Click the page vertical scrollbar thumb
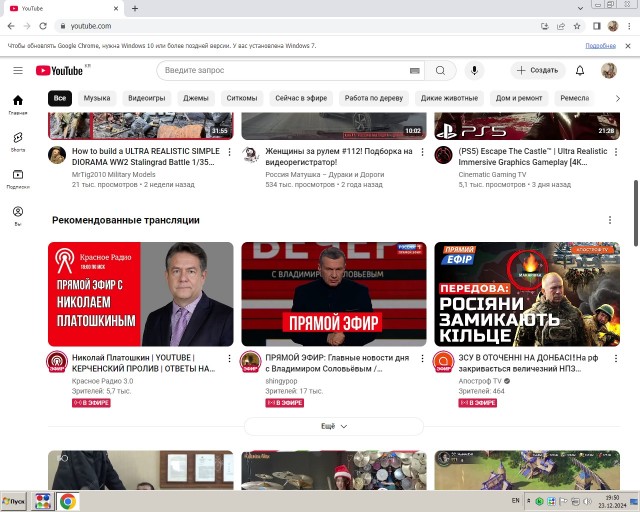The height and width of the screenshot is (512, 640). [x=636, y=213]
